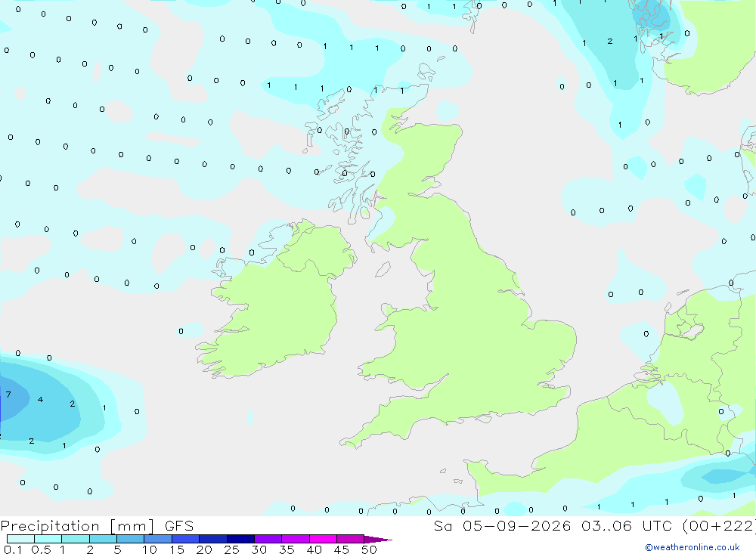Screen dimensions: 756x554
Task: Open the weatheronline.co.uk copyright link
Action: [x=692, y=546]
